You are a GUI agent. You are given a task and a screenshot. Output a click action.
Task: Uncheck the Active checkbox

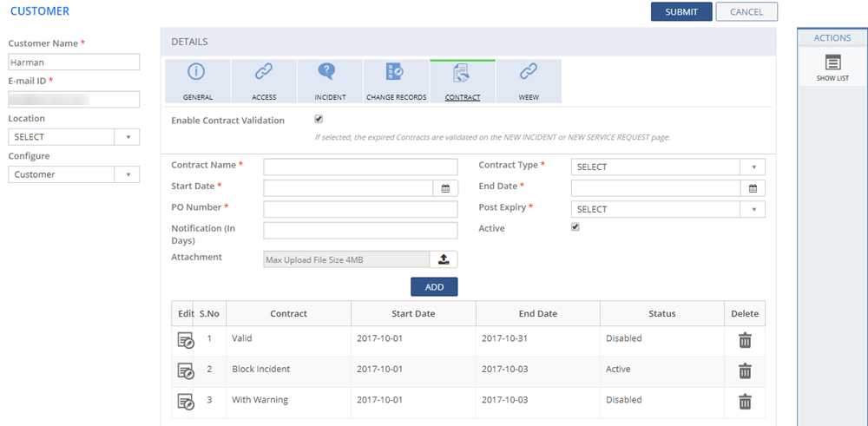575,227
